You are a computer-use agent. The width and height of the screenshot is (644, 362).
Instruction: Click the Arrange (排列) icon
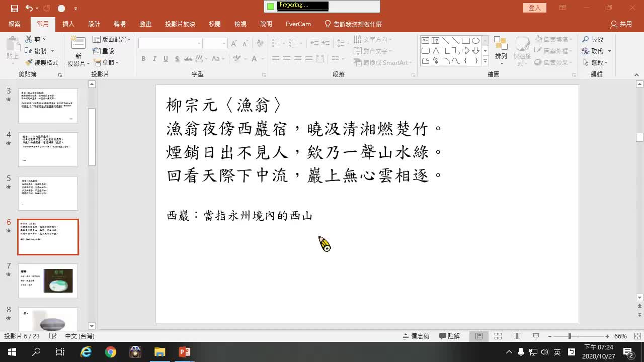(x=501, y=46)
